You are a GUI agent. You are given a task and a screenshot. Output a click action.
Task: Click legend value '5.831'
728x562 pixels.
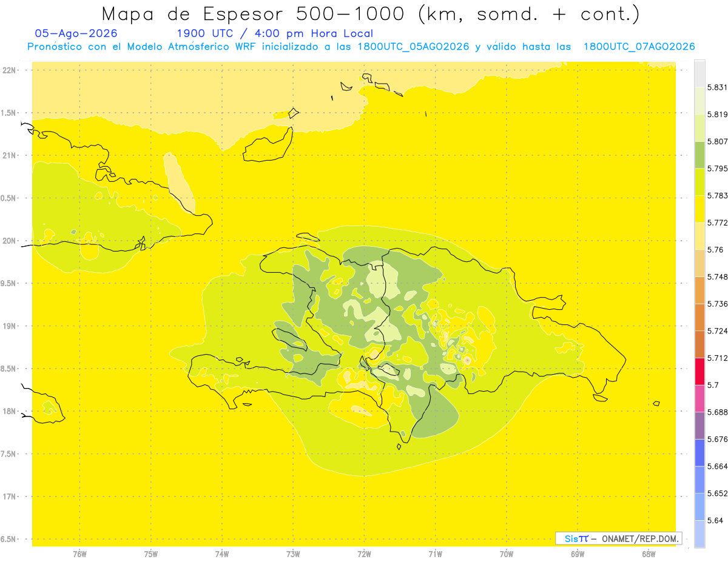[718, 87]
